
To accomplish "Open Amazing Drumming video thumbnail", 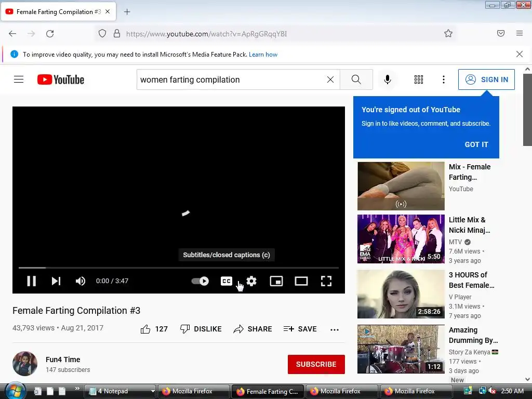I will click(x=401, y=349).
